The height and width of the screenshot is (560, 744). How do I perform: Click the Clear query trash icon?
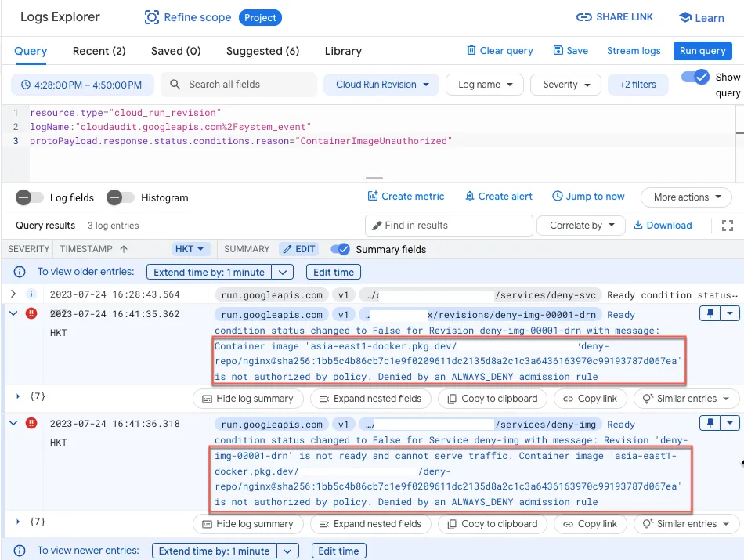pyautogui.click(x=471, y=50)
